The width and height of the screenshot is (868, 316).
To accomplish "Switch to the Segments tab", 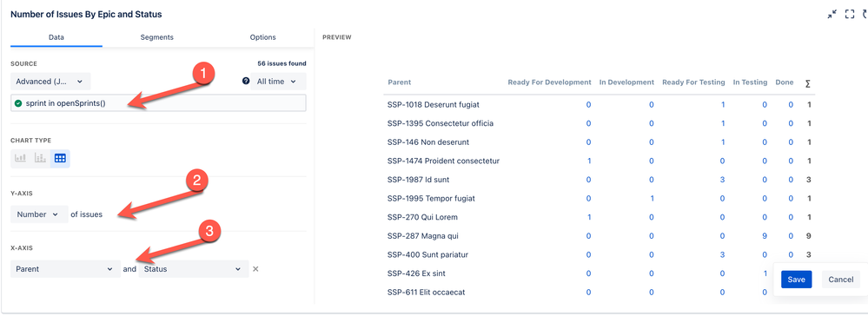I will coord(156,37).
